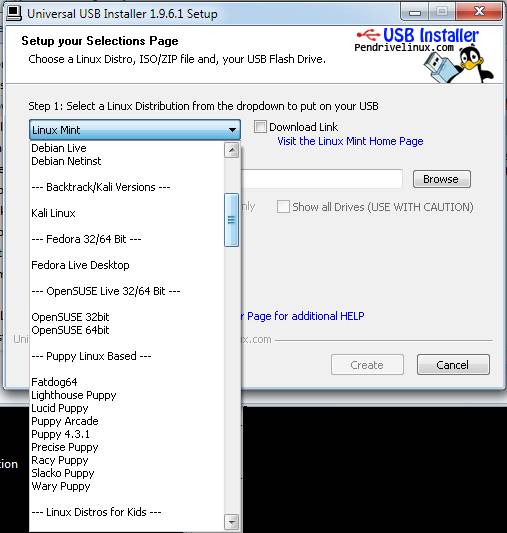Click the dropdown list's scroll down arrow
The width and height of the screenshot is (507, 533).
231,521
